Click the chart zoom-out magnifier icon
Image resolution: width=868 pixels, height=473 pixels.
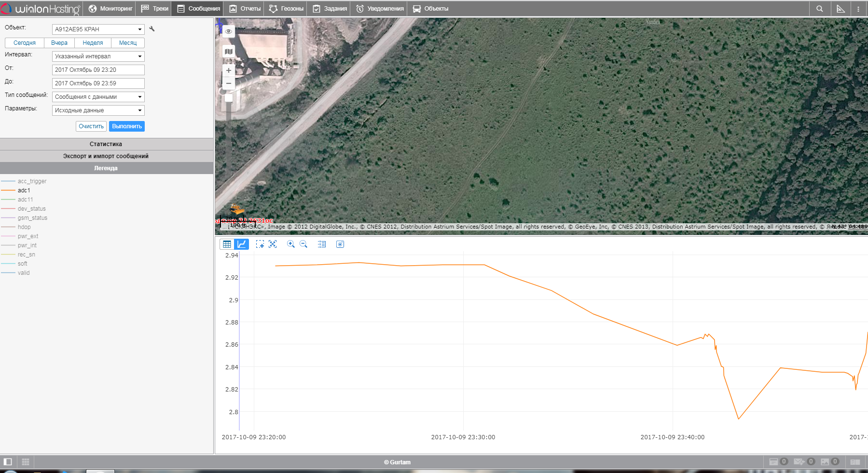coord(303,244)
